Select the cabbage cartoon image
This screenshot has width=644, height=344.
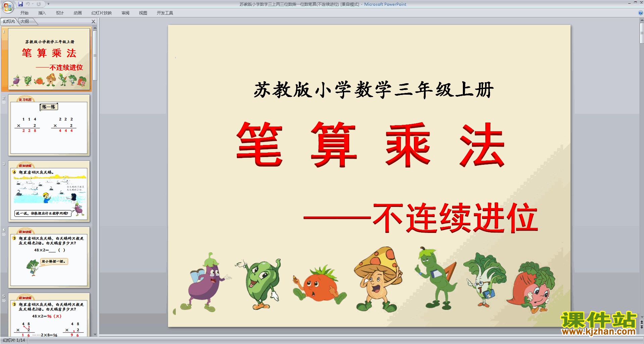(485, 281)
